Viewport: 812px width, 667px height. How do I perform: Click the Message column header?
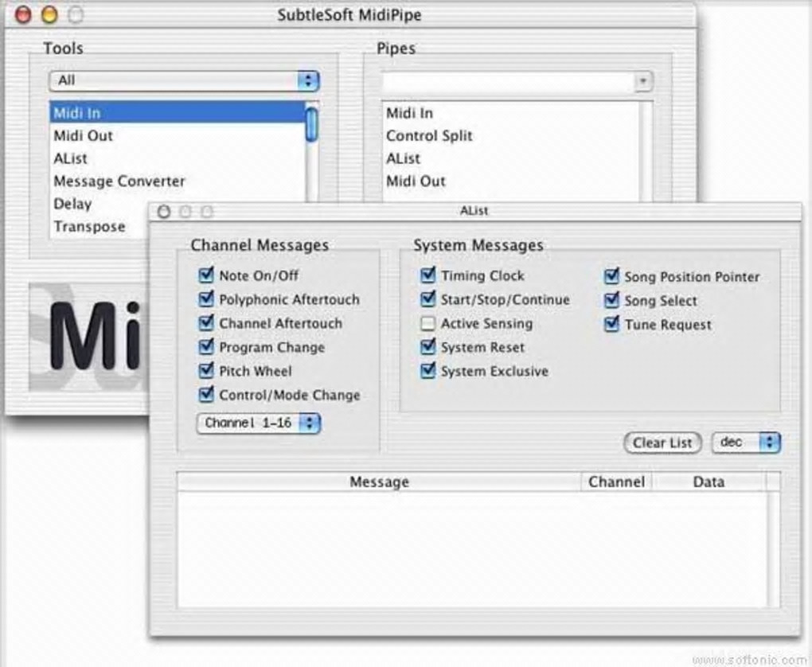point(379,482)
